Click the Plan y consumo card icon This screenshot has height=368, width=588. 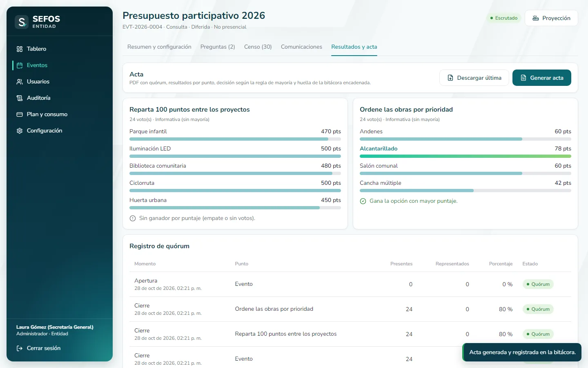click(20, 114)
